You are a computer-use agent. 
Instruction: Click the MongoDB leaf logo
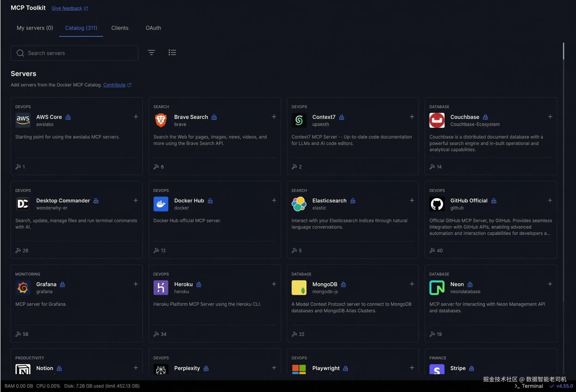[299, 288]
